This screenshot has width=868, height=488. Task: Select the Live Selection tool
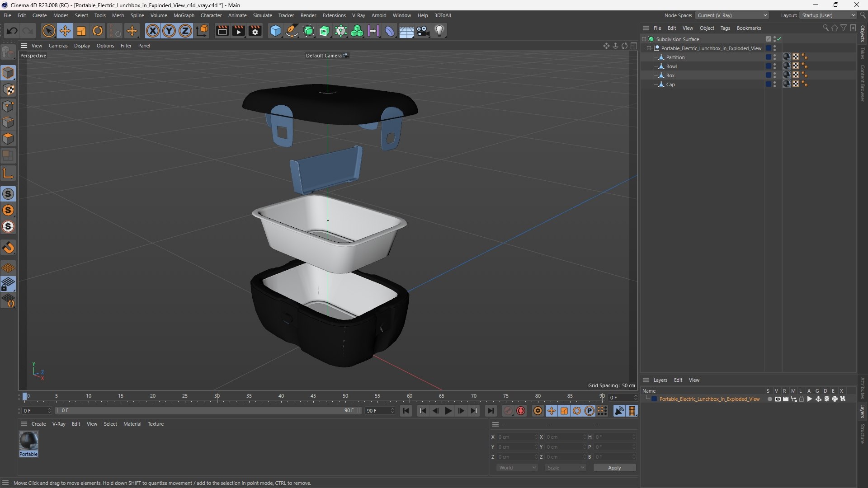48,31
